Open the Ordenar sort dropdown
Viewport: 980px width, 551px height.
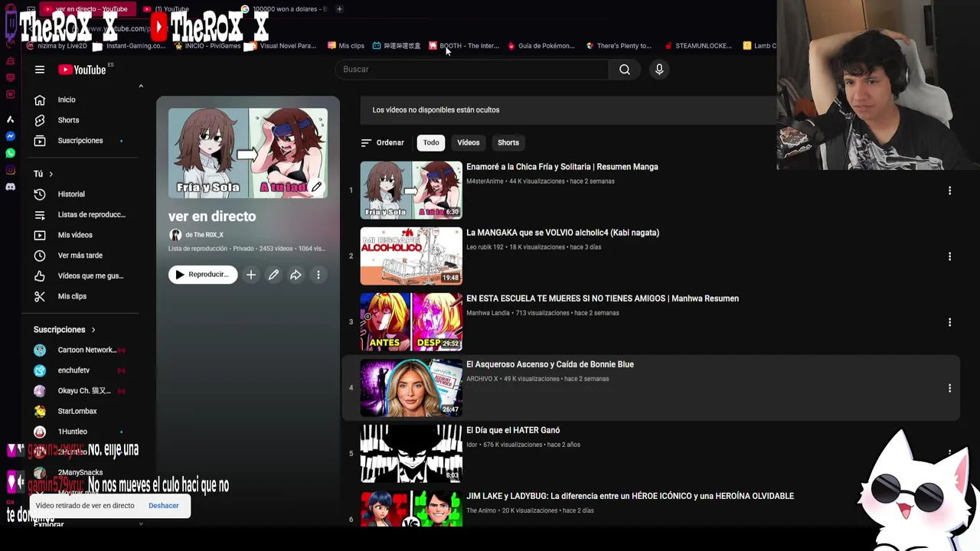pyautogui.click(x=382, y=142)
